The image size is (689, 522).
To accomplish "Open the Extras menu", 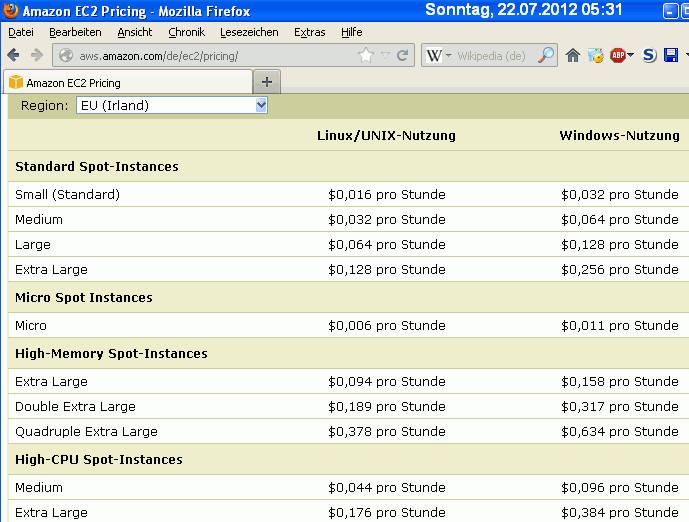I will pos(309,32).
